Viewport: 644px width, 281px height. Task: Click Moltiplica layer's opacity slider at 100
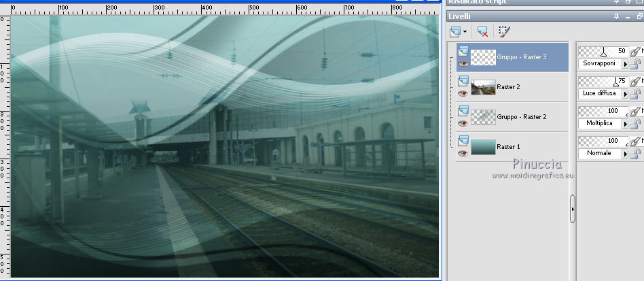coord(603,111)
